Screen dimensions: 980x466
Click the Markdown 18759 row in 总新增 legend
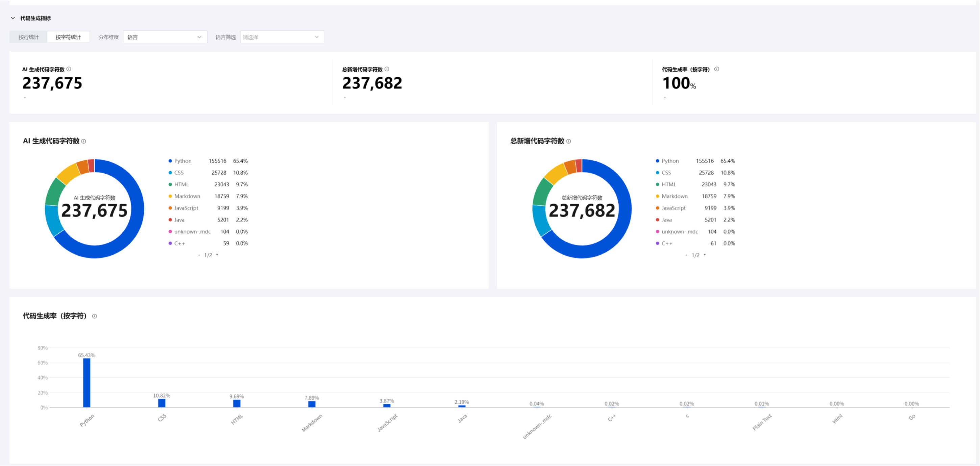[x=695, y=196]
